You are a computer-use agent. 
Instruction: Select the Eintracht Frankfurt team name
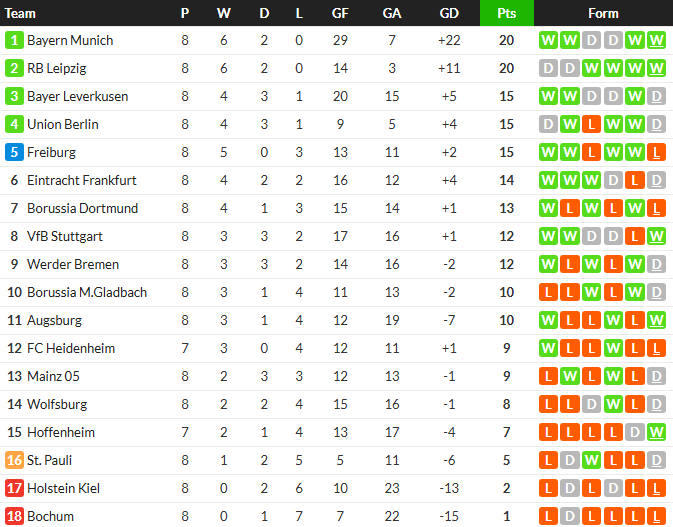(x=82, y=181)
